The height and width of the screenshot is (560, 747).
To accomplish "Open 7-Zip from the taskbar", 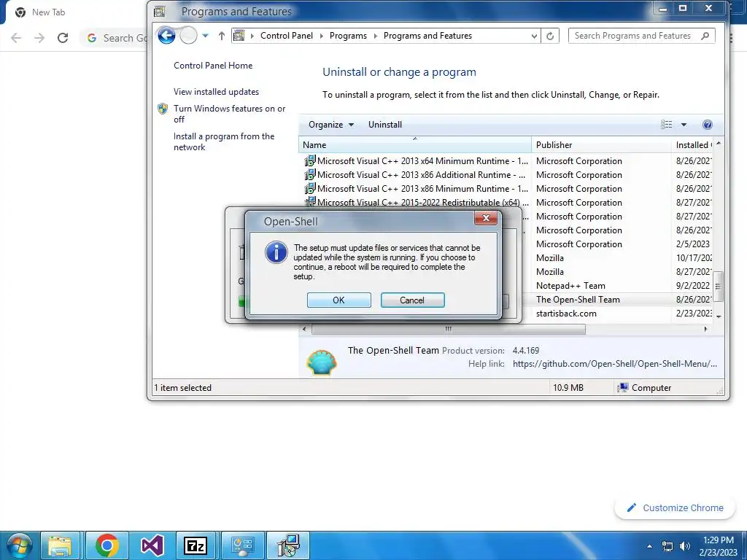I will click(x=196, y=545).
